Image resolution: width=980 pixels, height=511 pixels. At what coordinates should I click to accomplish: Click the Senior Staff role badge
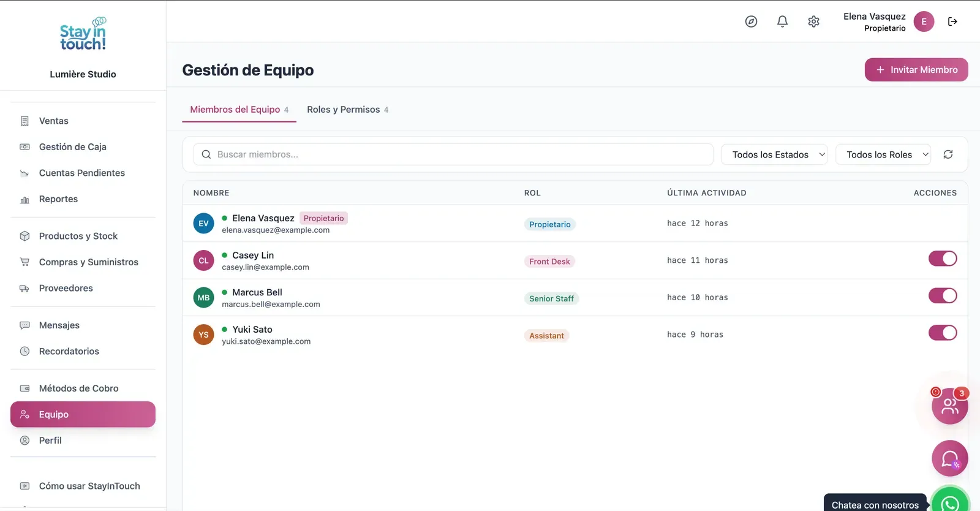551,298
